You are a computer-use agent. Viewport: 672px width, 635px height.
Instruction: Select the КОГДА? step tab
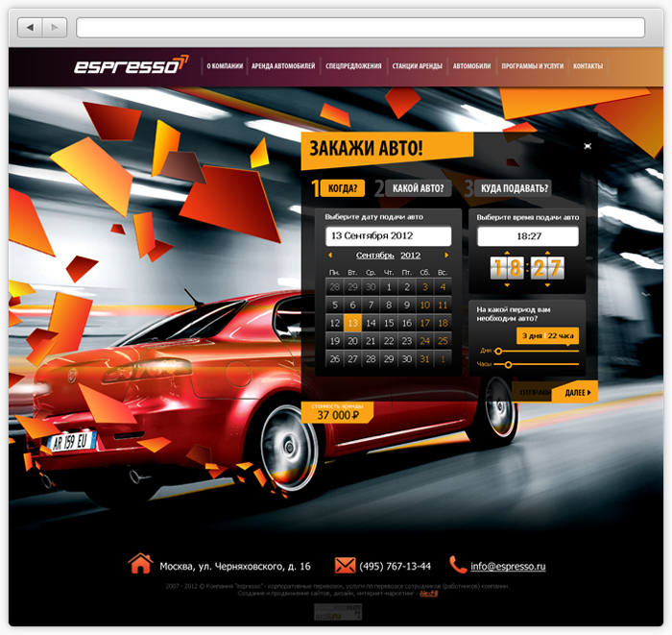pos(343,188)
